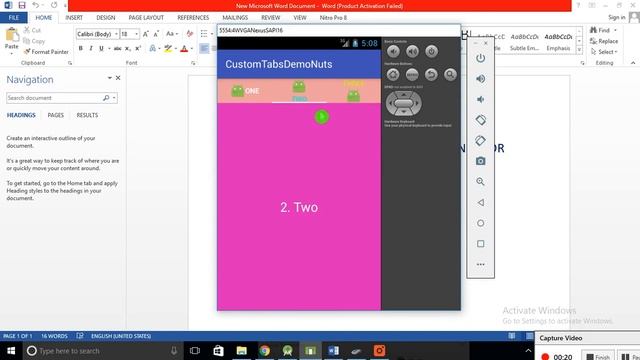Screen dimensions: 640x360
Task: Expand the Styles gallery
Action: [x=579, y=50]
